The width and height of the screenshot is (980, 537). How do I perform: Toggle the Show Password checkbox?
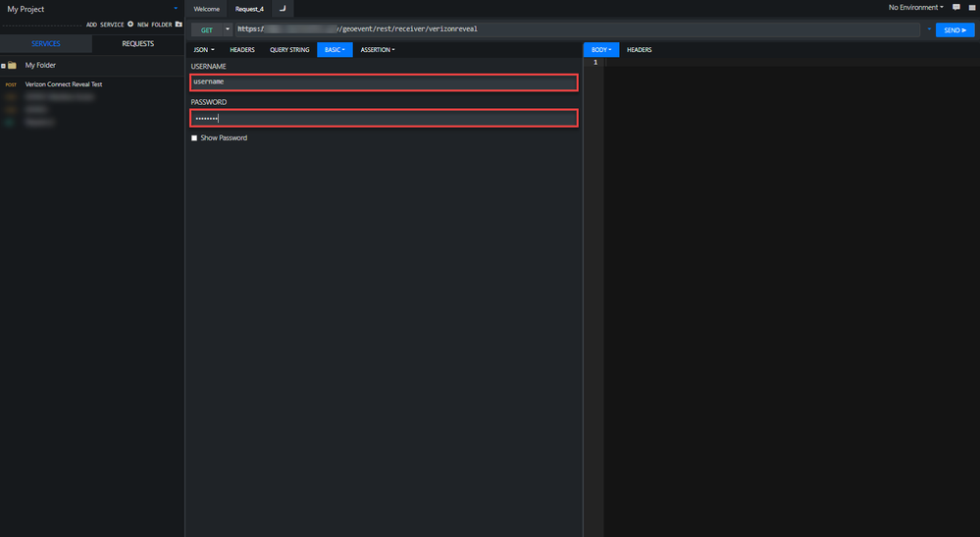click(194, 138)
